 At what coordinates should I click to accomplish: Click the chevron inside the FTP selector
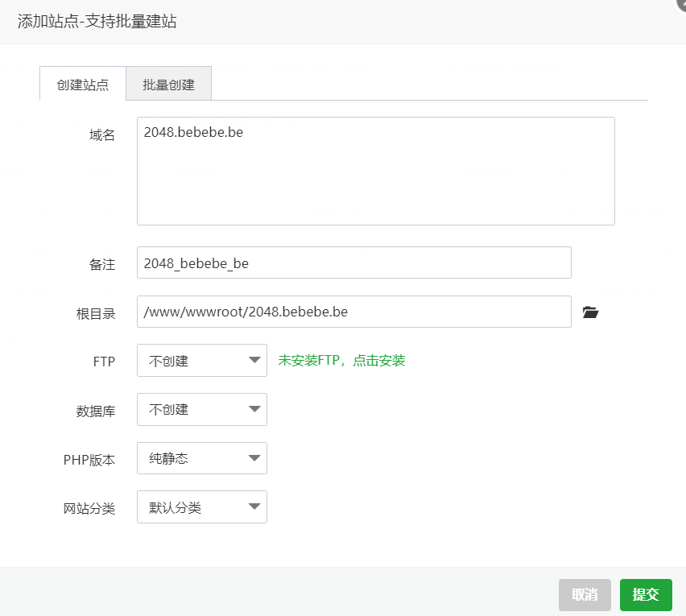(254, 360)
